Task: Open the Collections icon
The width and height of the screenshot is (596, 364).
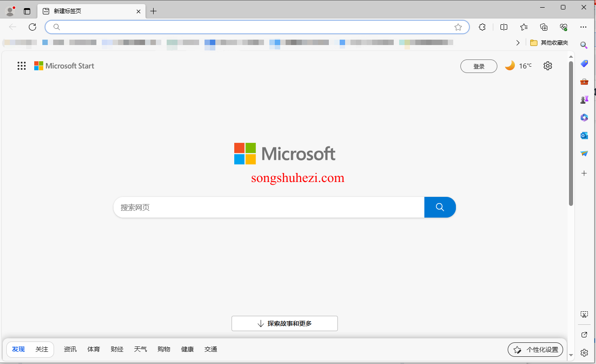Action: pyautogui.click(x=544, y=27)
